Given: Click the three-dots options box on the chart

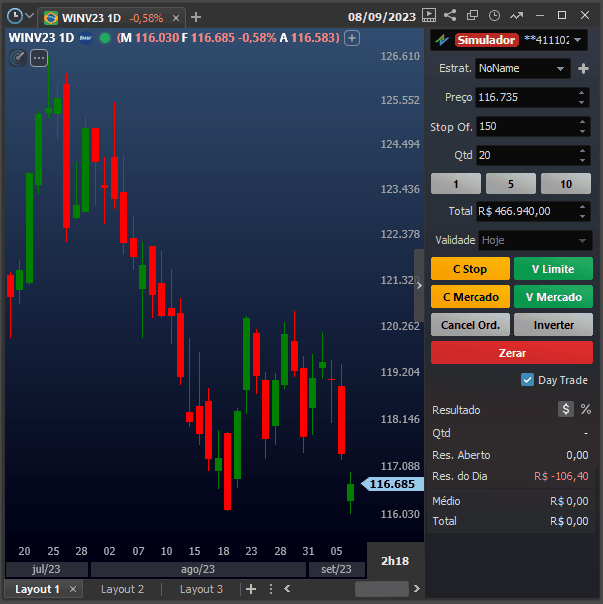Looking at the screenshot, I should point(39,58).
